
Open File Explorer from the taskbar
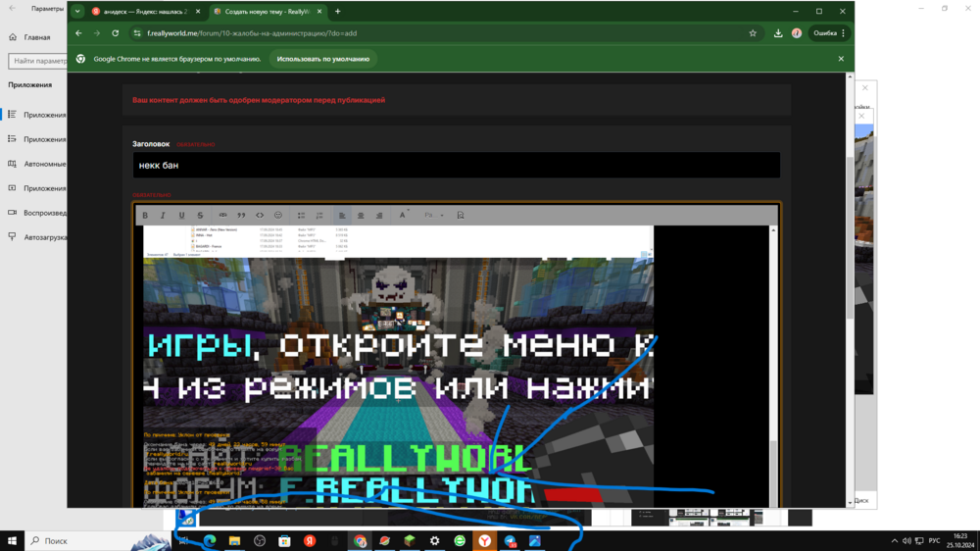tap(234, 541)
